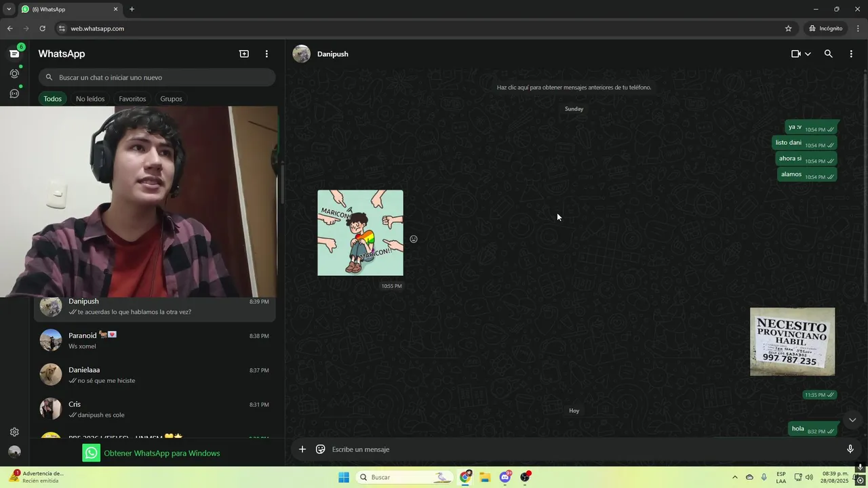Click the chat search box
The width and height of the screenshot is (868, 488).
(157, 77)
